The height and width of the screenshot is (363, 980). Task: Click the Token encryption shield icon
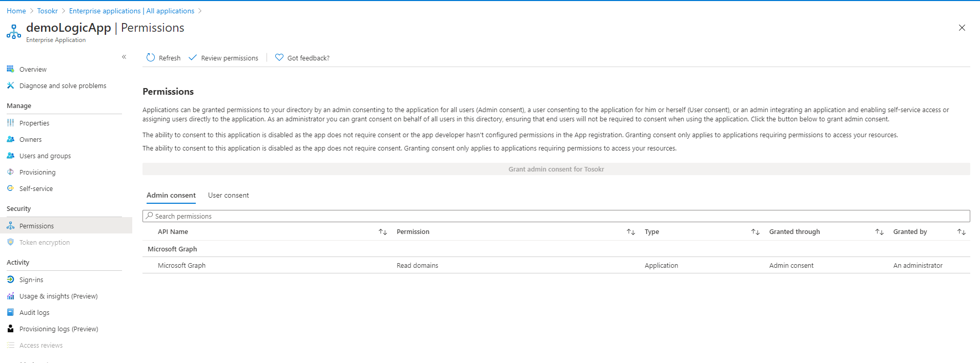point(10,242)
